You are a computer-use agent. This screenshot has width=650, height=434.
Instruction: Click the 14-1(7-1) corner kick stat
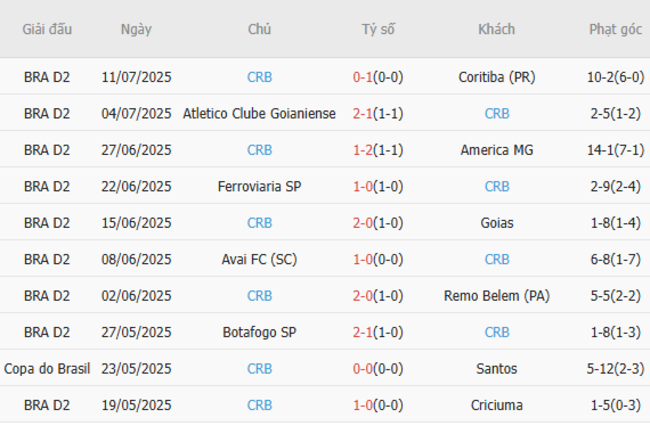coord(615,150)
